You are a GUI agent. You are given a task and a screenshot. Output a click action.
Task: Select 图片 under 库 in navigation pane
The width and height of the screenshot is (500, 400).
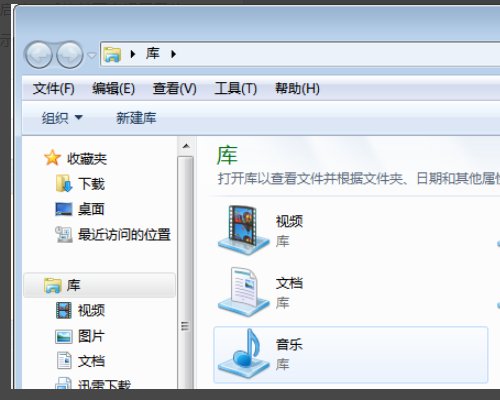91,336
